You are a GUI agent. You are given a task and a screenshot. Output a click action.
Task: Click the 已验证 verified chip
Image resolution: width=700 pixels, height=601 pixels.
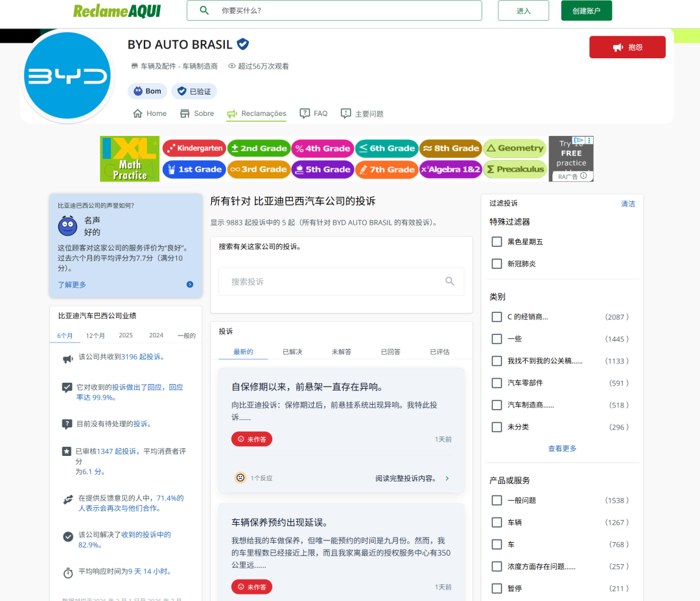point(194,91)
